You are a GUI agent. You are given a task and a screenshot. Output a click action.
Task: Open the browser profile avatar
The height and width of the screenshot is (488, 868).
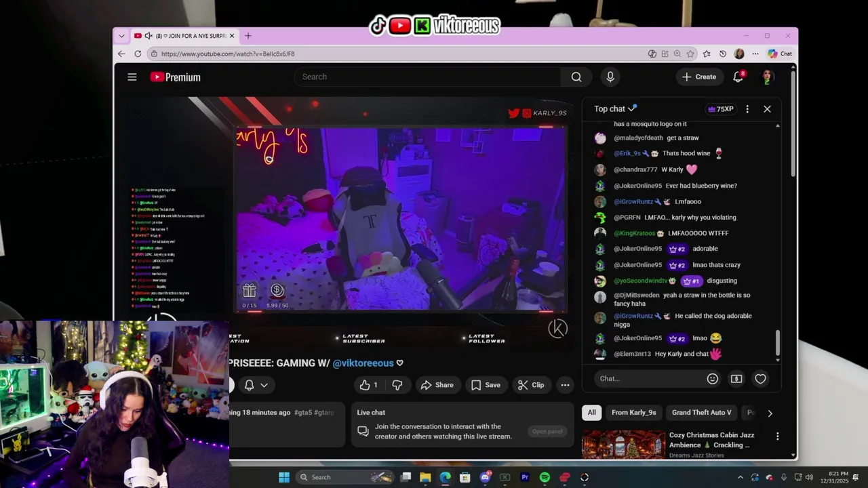(x=739, y=54)
